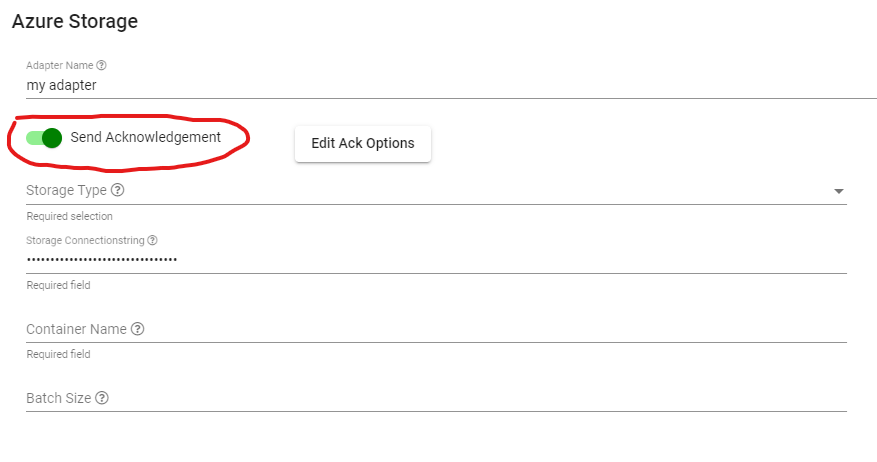Click the Container Name help icon
The width and height of the screenshot is (877, 462).
coord(138,329)
